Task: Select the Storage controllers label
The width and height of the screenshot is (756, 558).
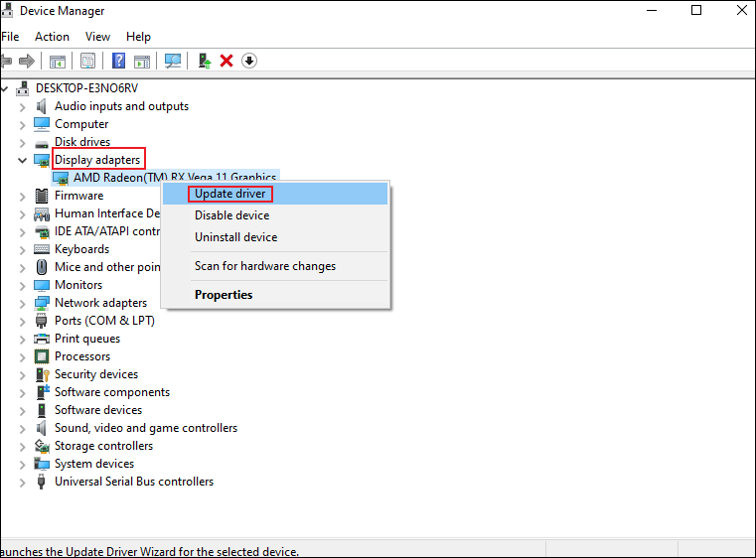Action: [x=103, y=446]
